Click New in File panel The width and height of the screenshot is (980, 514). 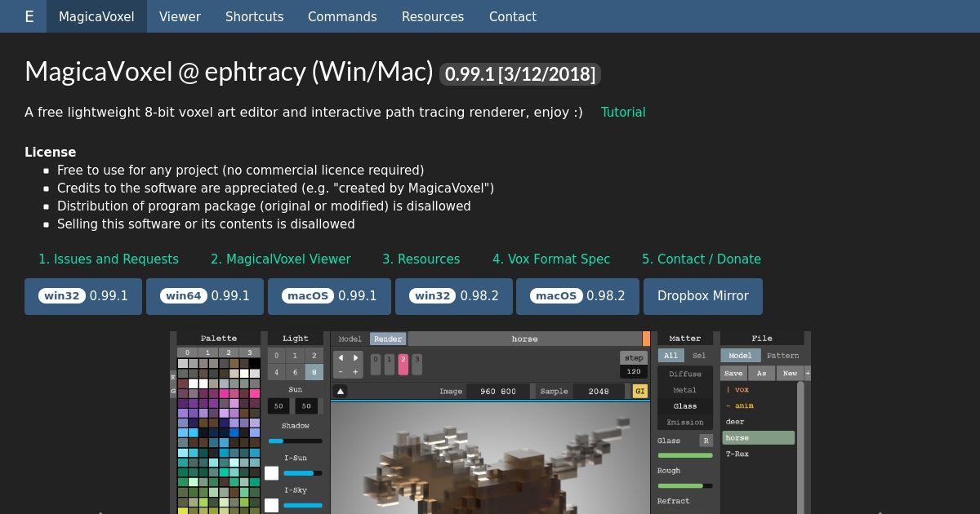(790, 373)
